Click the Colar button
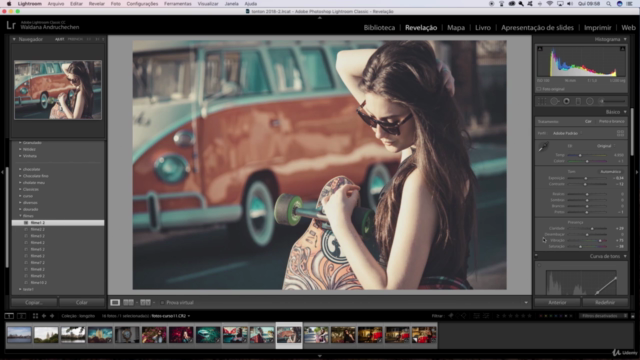The image size is (640, 360). coord(82,302)
